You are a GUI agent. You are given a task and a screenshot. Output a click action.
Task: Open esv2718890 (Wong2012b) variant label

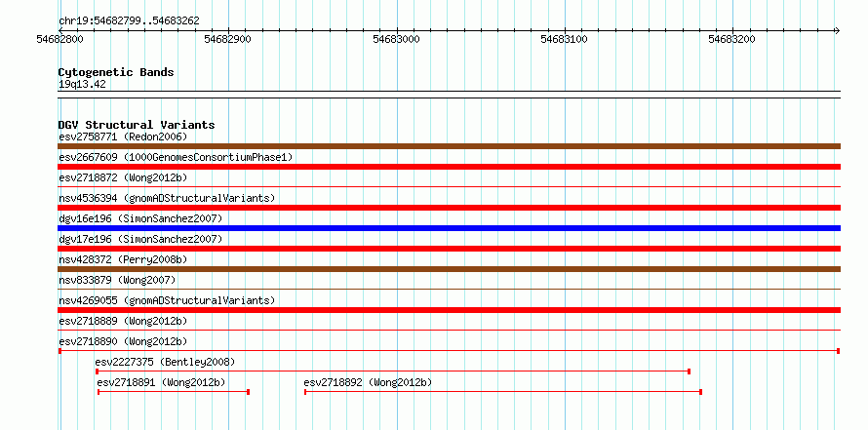(123, 341)
